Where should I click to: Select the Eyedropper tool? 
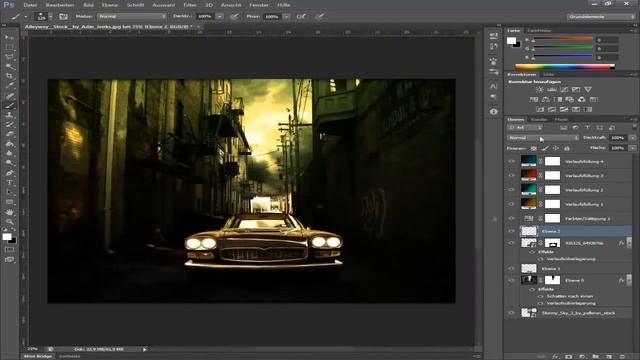pyautogui.click(x=9, y=86)
